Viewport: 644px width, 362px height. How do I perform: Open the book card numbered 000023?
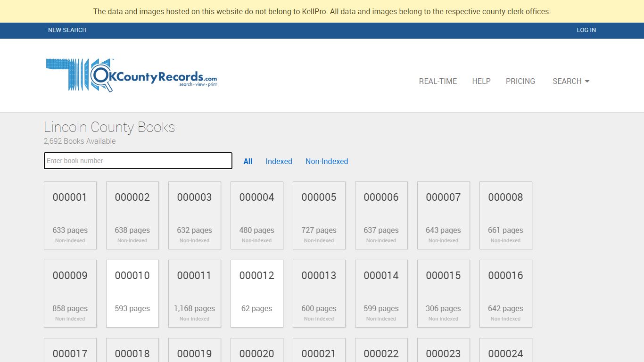tap(444, 350)
